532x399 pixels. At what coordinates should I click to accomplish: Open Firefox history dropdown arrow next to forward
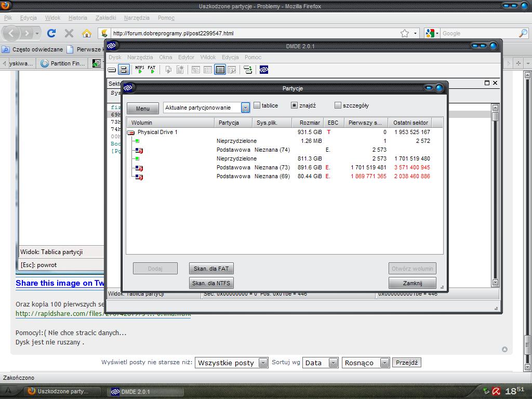click(x=37, y=33)
